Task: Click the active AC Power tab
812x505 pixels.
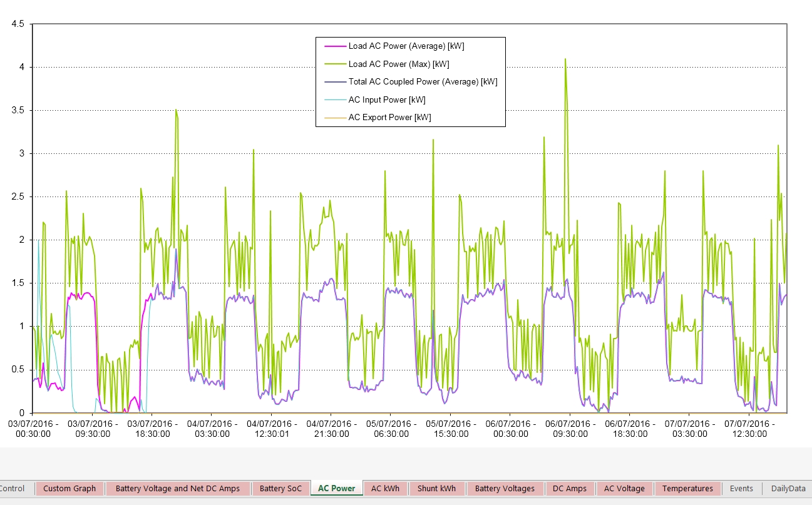Action: pyautogui.click(x=336, y=489)
